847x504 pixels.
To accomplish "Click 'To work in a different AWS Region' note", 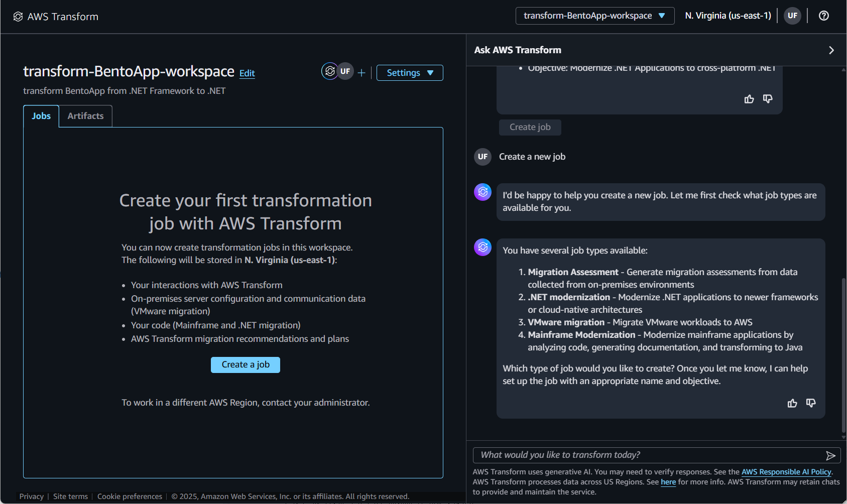I will click(x=246, y=403).
